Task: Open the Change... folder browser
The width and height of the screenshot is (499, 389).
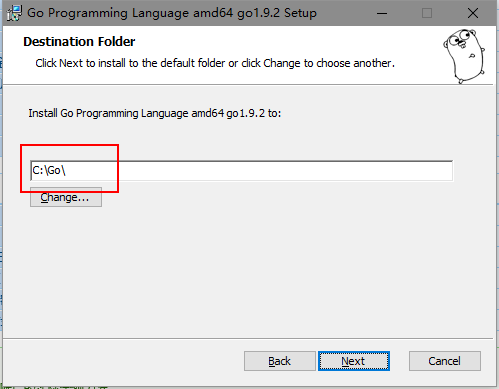Action: [x=66, y=197]
